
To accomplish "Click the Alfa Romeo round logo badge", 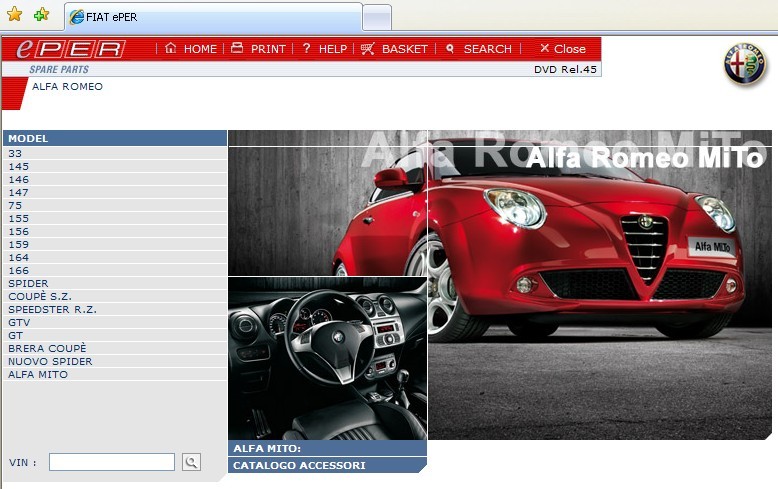I will click(744, 65).
